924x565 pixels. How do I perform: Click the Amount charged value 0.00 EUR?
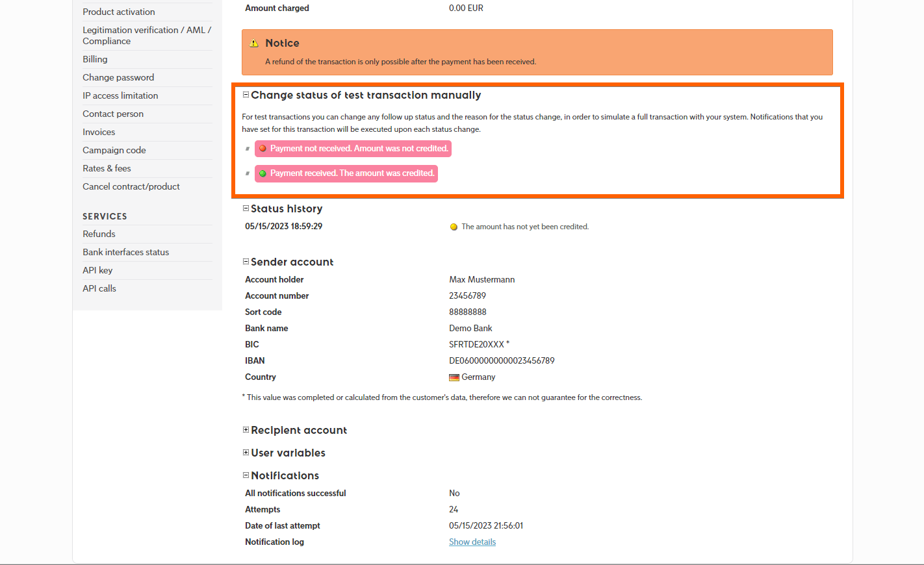click(466, 8)
